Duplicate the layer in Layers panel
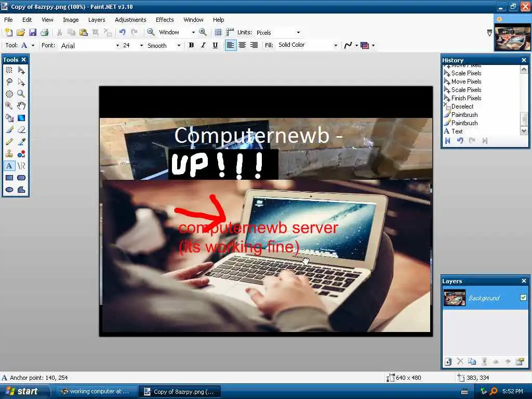 coord(472,362)
